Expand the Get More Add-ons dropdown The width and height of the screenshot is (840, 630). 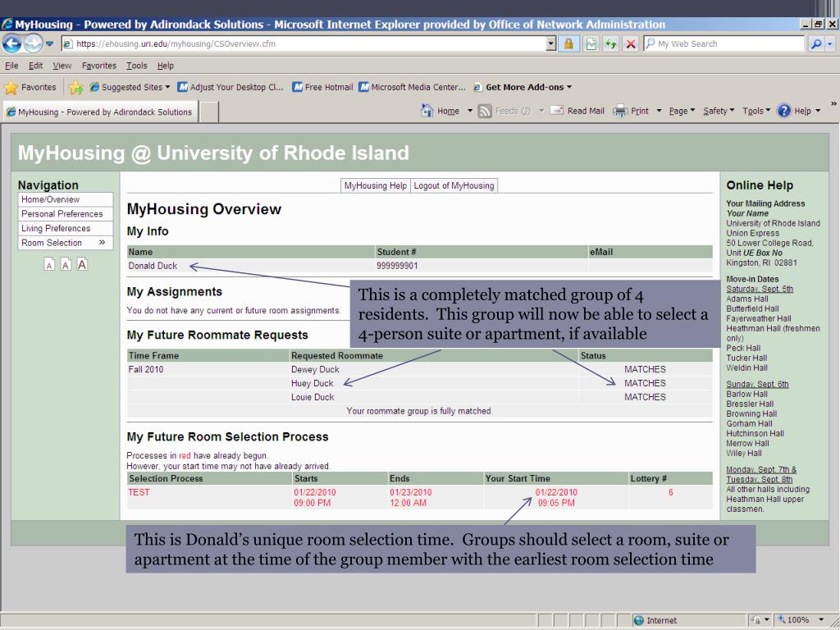point(523,87)
